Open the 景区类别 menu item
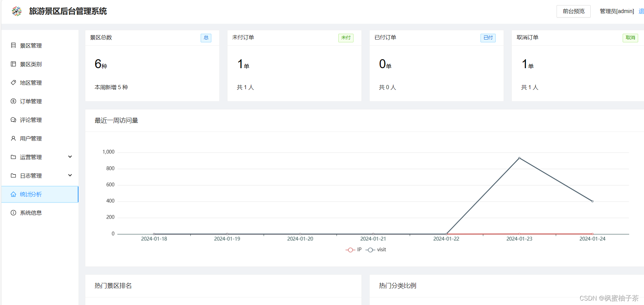The width and height of the screenshot is (644, 305). coord(40,64)
